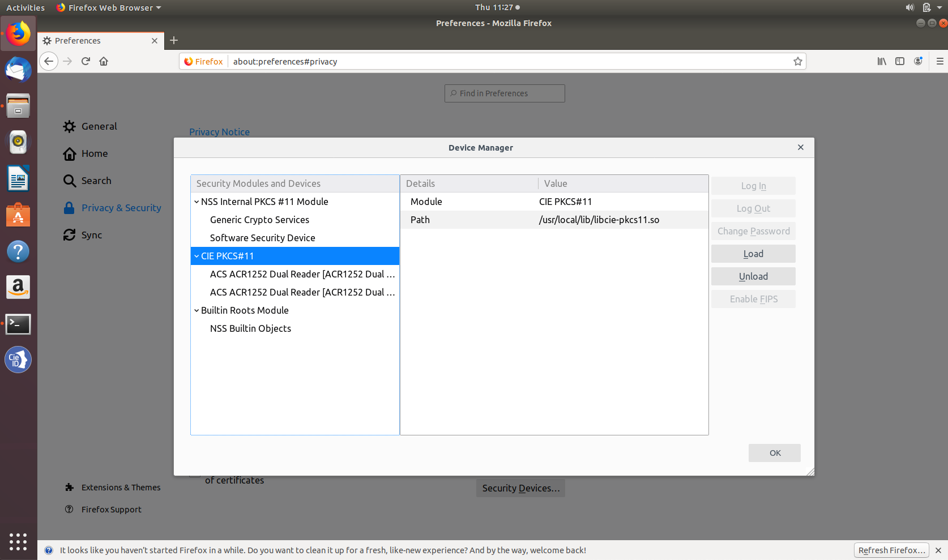This screenshot has width=948, height=560.
Task: Click the forward navigation arrow
Action: 67,61
